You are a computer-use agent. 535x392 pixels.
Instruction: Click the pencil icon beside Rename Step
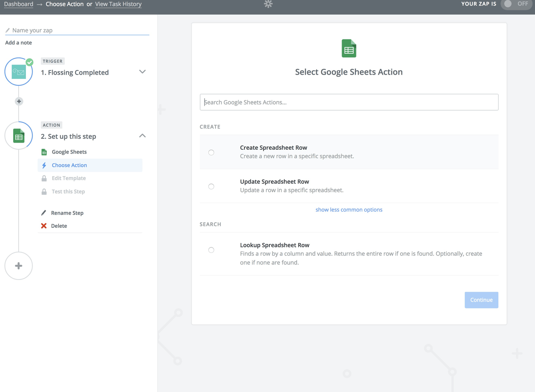44,213
